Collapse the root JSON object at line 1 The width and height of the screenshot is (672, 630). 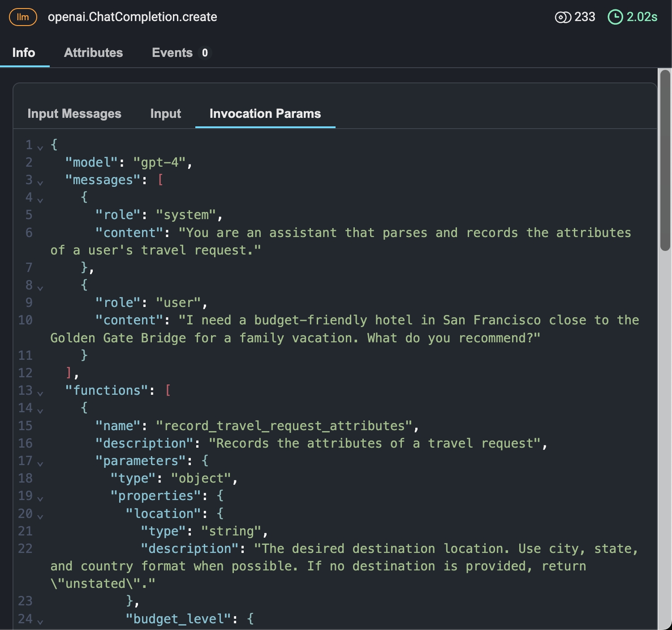[40, 147]
